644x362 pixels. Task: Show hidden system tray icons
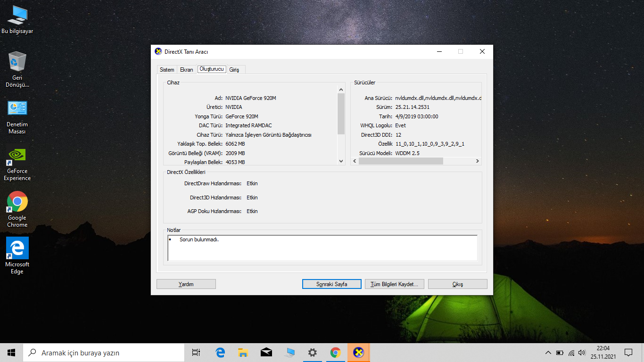coord(548,353)
